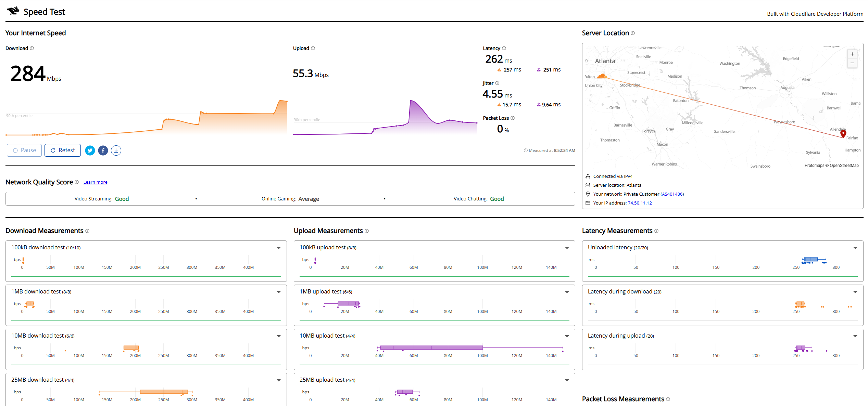Zoom in on the server map
This screenshot has height=406, width=868.
[852, 54]
